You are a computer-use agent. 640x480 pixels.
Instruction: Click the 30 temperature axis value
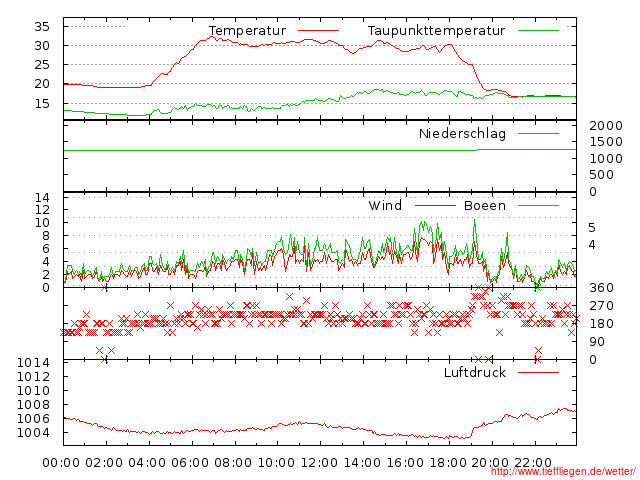click(x=42, y=46)
